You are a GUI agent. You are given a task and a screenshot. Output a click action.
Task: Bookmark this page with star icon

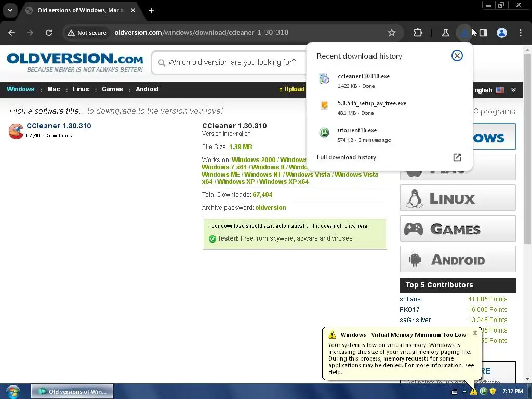392,33
